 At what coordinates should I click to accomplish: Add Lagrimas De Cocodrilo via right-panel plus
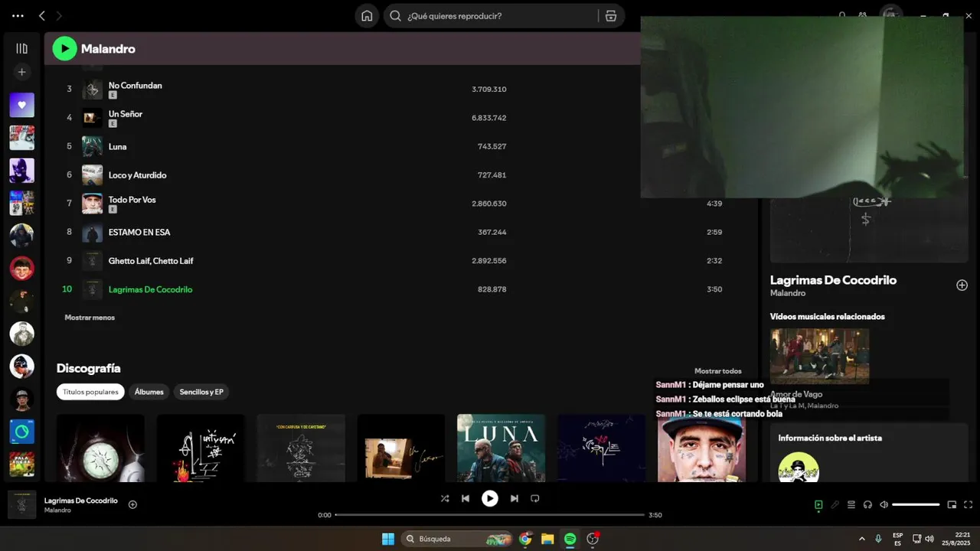(x=962, y=285)
